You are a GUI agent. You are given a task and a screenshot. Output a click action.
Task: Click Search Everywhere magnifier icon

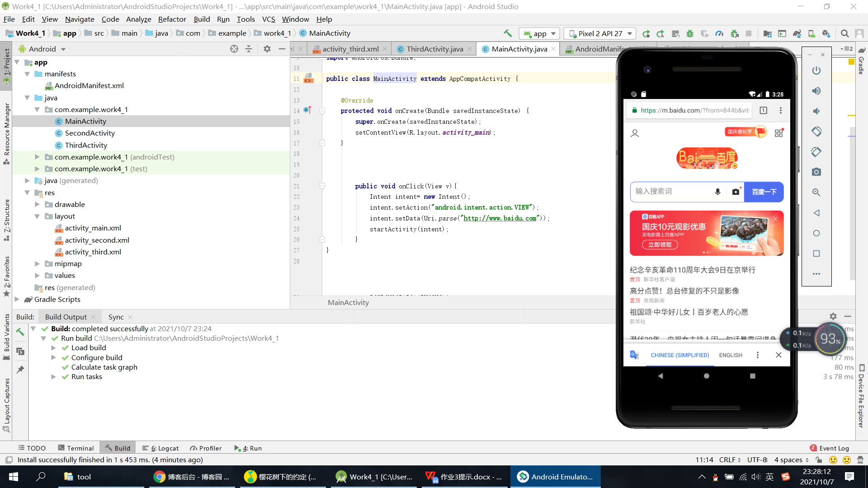(844, 33)
